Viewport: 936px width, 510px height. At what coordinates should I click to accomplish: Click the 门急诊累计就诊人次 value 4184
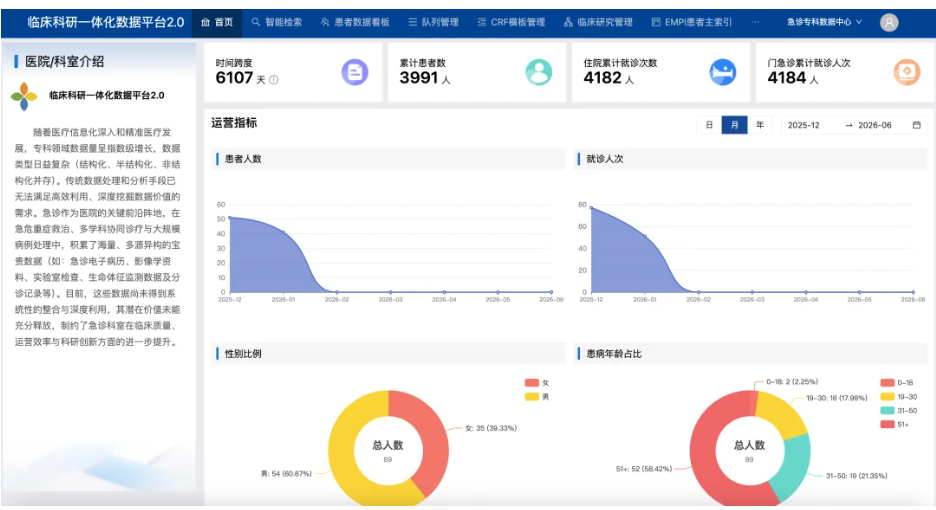pyautogui.click(x=787, y=78)
